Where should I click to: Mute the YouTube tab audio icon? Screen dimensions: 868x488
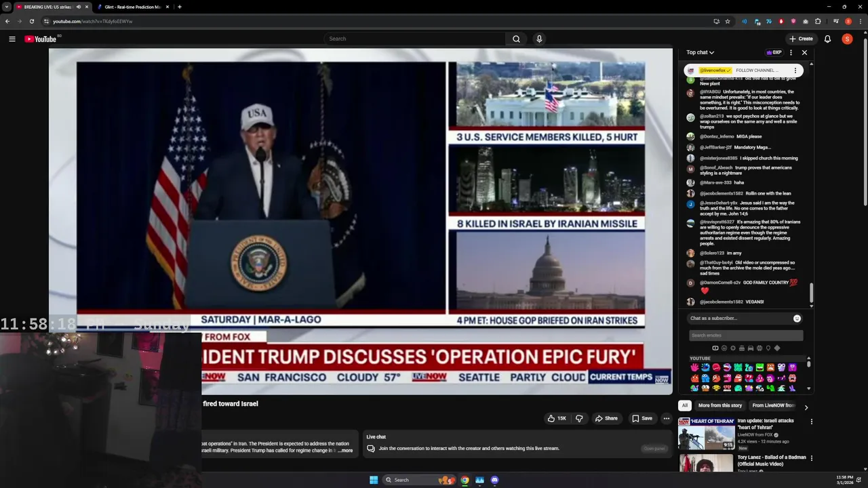tap(78, 7)
